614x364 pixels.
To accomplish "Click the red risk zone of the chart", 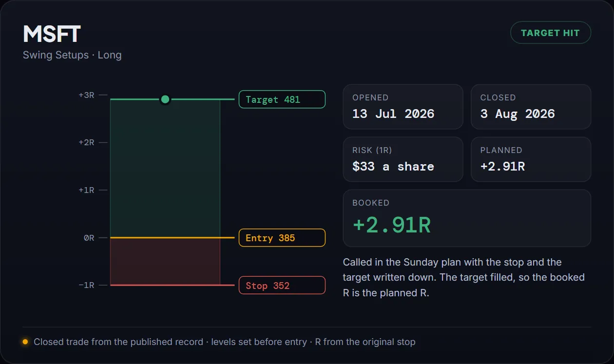I will point(165,262).
